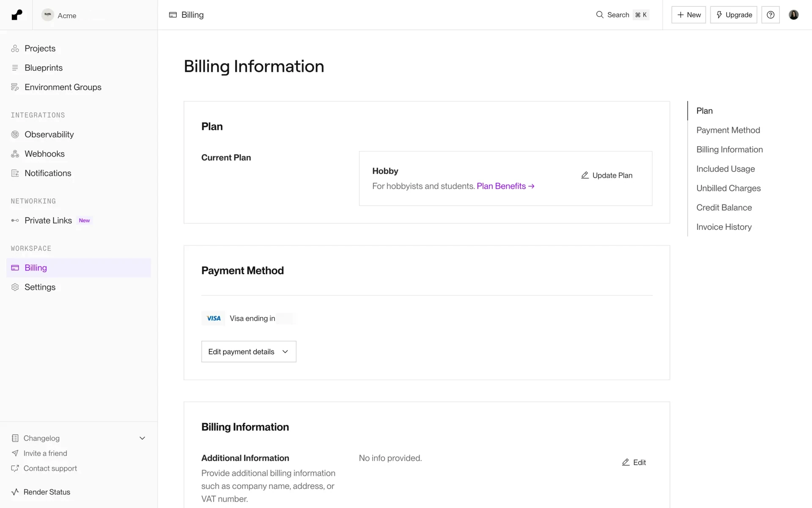Viewport: 812px width, 508px height.
Task: Open Projects in the sidebar
Action: point(79,48)
